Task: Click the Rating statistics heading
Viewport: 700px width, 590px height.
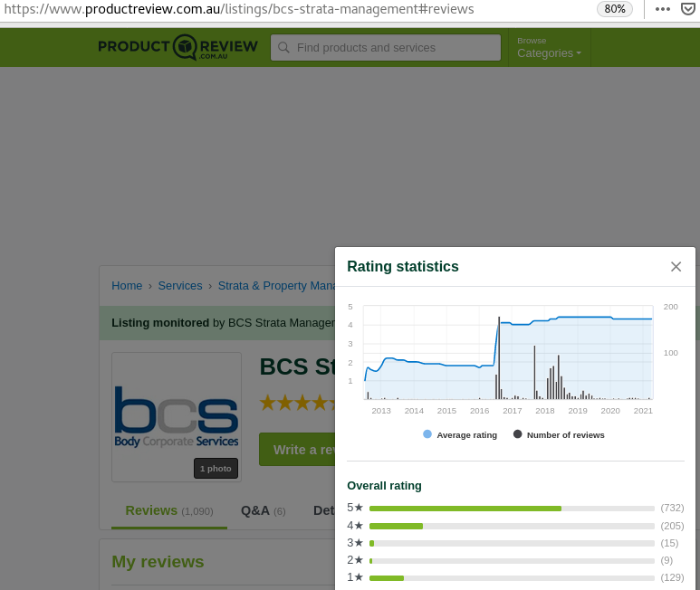Action: pos(403,266)
